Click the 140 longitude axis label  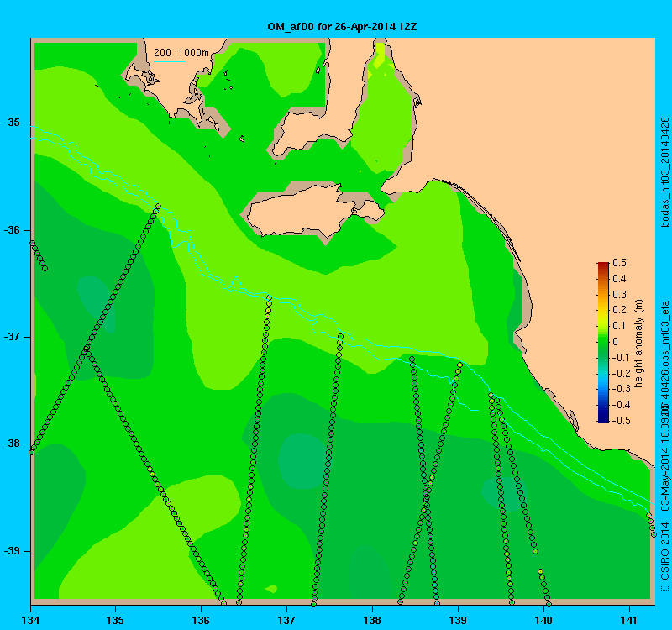coord(543,620)
